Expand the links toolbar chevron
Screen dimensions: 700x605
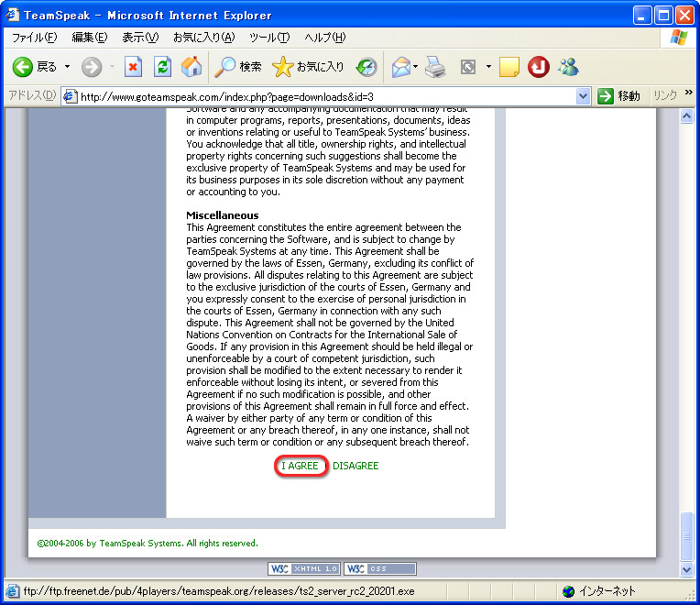click(x=689, y=93)
